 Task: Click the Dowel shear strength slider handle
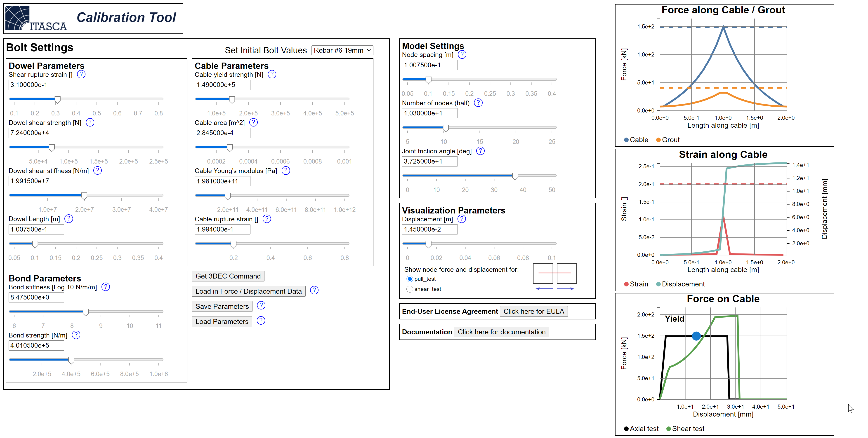pyautogui.click(x=52, y=148)
